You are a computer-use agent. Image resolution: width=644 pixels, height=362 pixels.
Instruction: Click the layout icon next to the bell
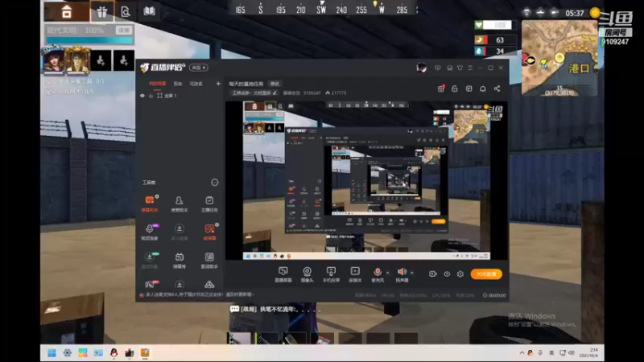coord(469,88)
